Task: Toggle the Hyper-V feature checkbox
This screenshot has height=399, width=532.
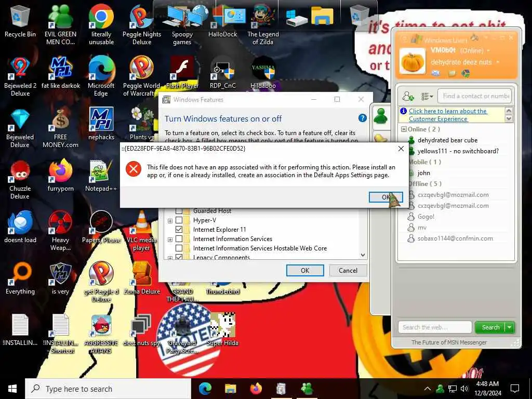Action: click(x=179, y=220)
